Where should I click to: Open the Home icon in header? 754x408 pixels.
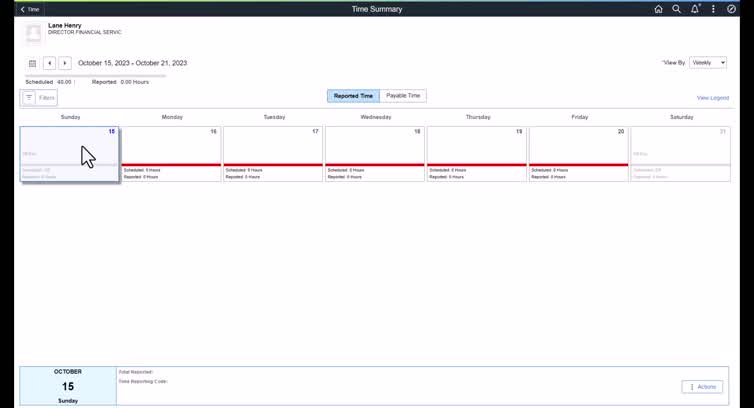coord(658,9)
